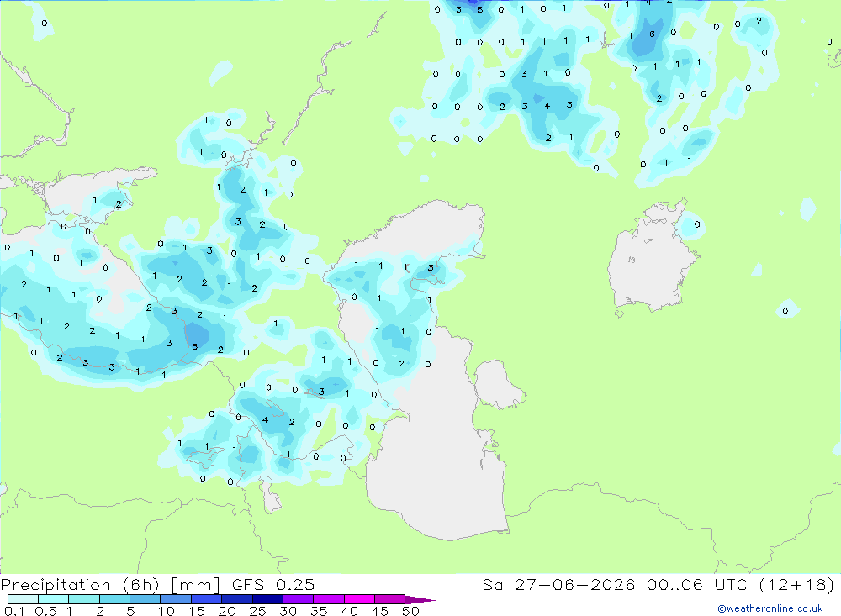The width and height of the screenshot is (841, 616).
Task: Select the 0.1–0.5 mm legend color swatch
Action: pyautogui.click(x=23, y=599)
